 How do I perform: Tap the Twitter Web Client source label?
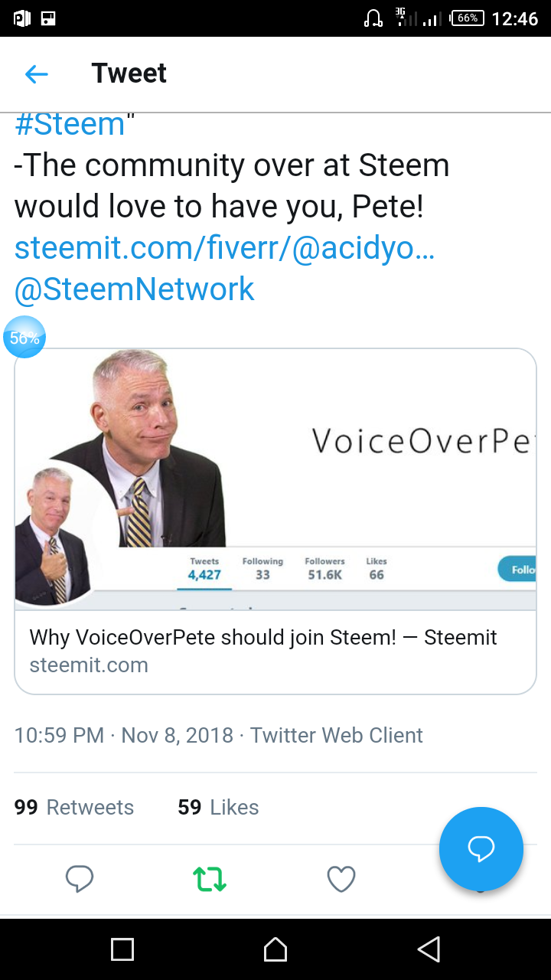[x=337, y=735]
